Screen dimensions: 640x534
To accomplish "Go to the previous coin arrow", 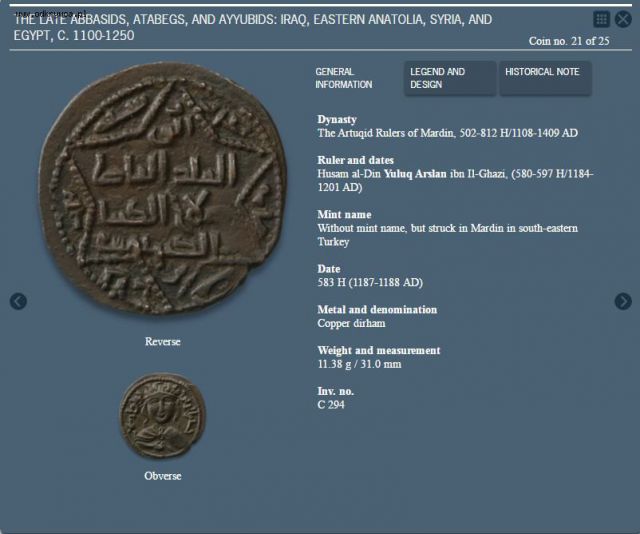I will pyautogui.click(x=18, y=301).
